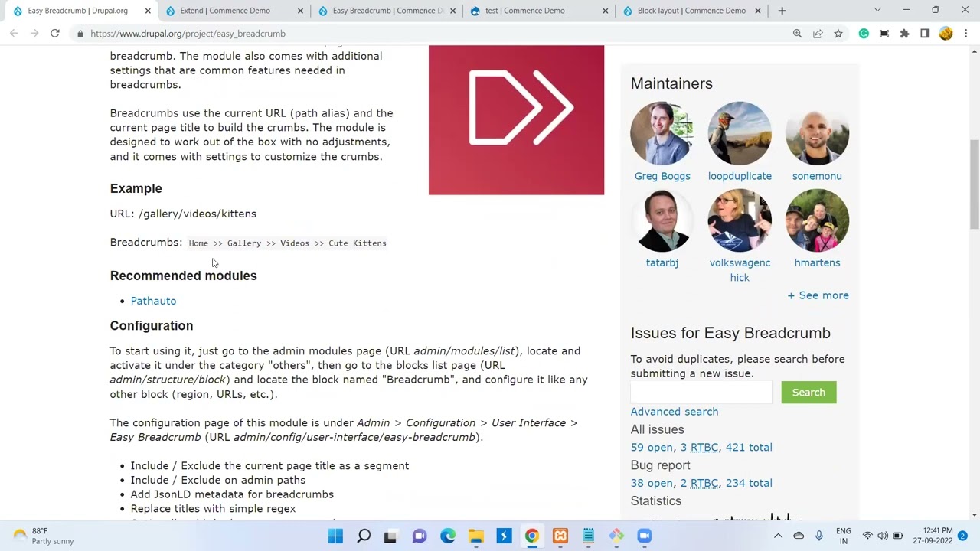Open Windows Start menu
The width and height of the screenshot is (980, 551).
[335, 536]
